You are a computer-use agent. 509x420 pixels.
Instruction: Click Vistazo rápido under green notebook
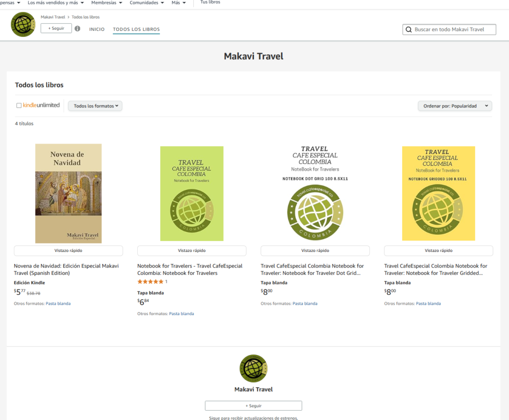click(x=192, y=251)
